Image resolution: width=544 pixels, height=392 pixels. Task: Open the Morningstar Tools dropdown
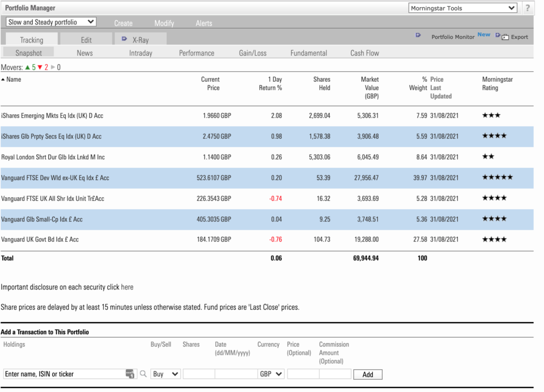(462, 7)
